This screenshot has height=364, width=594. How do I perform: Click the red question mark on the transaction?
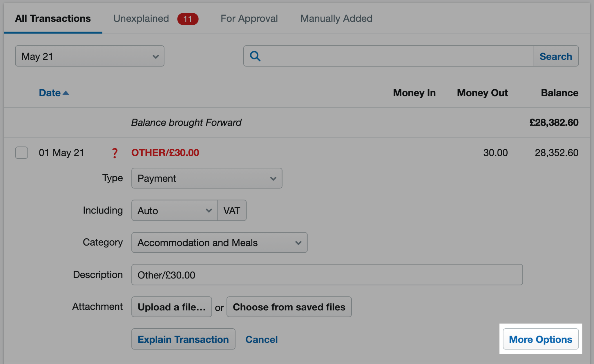pos(115,153)
